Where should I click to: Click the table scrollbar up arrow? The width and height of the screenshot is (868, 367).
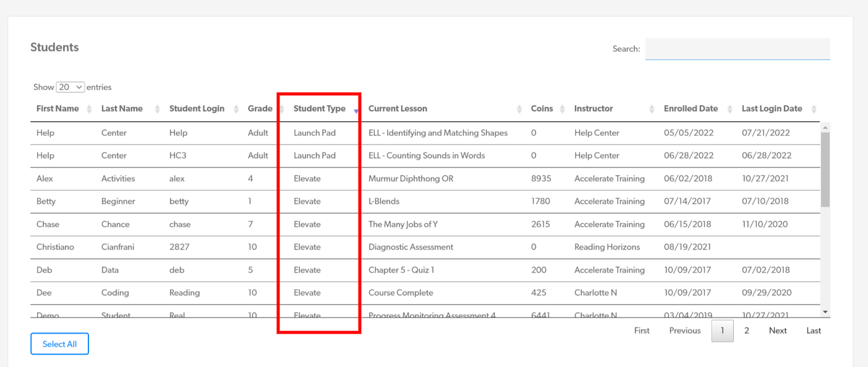coord(825,127)
